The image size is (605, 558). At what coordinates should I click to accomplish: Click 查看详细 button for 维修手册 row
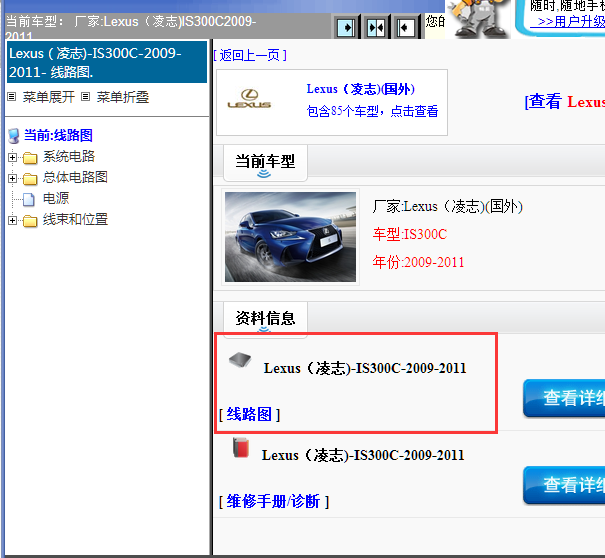[564, 485]
